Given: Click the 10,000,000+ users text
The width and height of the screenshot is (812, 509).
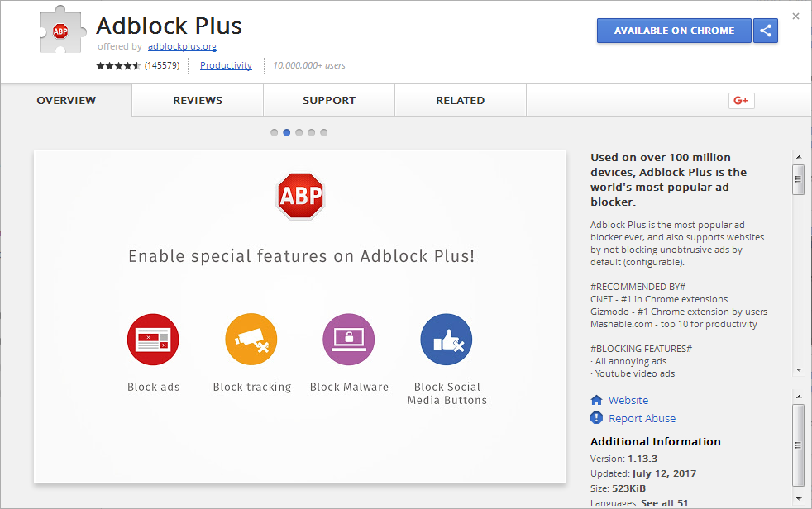Looking at the screenshot, I should [309, 66].
